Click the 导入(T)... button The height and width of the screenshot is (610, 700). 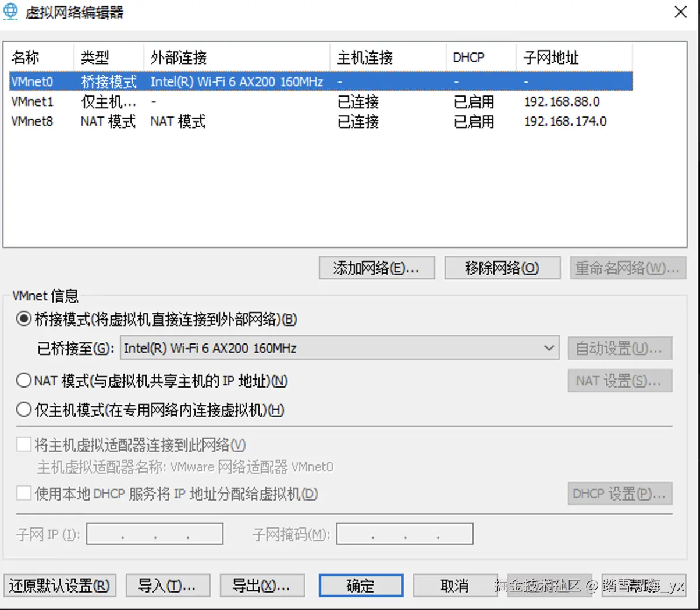pos(168,586)
